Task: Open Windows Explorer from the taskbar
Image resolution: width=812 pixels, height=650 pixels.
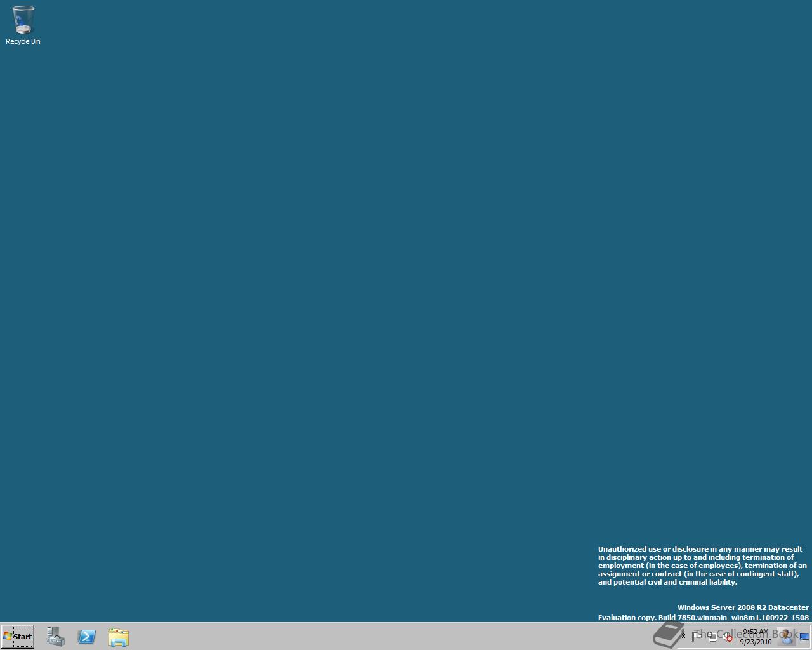Action: click(x=119, y=637)
